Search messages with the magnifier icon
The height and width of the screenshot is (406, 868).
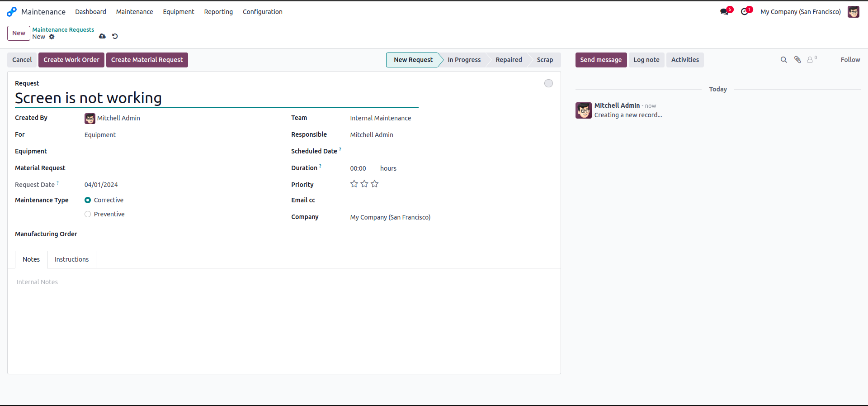tap(784, 60)
